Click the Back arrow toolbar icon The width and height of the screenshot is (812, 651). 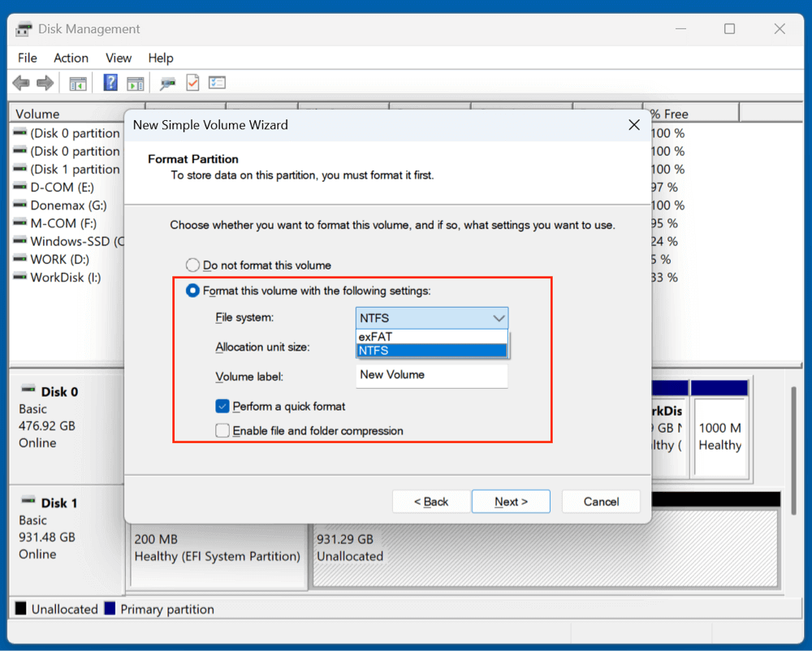(21, 83)
